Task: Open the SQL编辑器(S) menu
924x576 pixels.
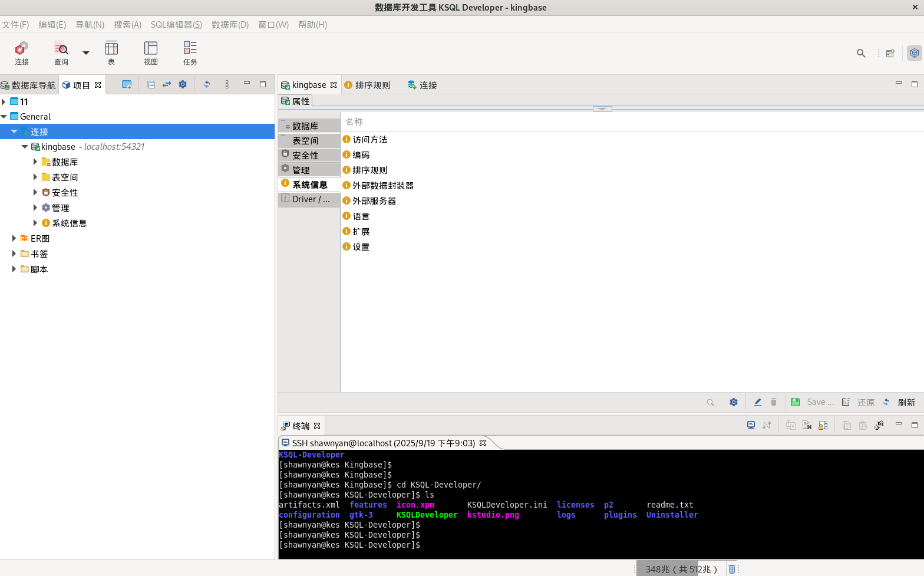Action: [x=176, y=25]
